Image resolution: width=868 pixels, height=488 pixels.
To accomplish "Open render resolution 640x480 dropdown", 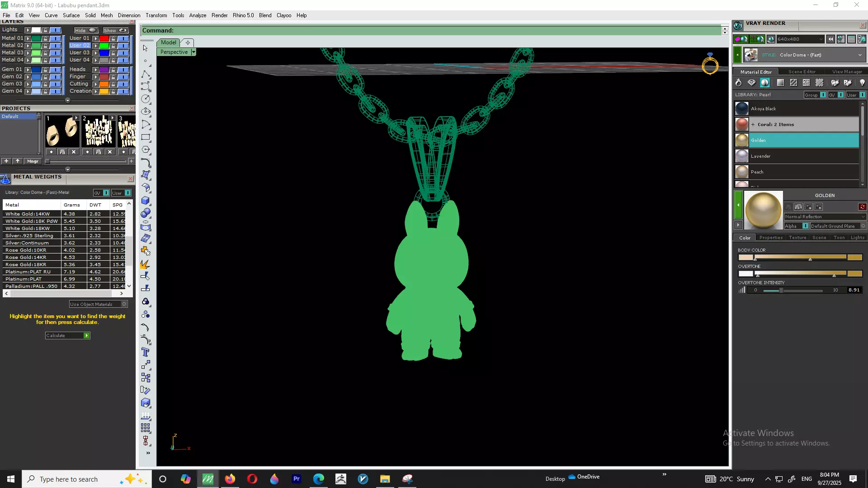I will (800, 39).
